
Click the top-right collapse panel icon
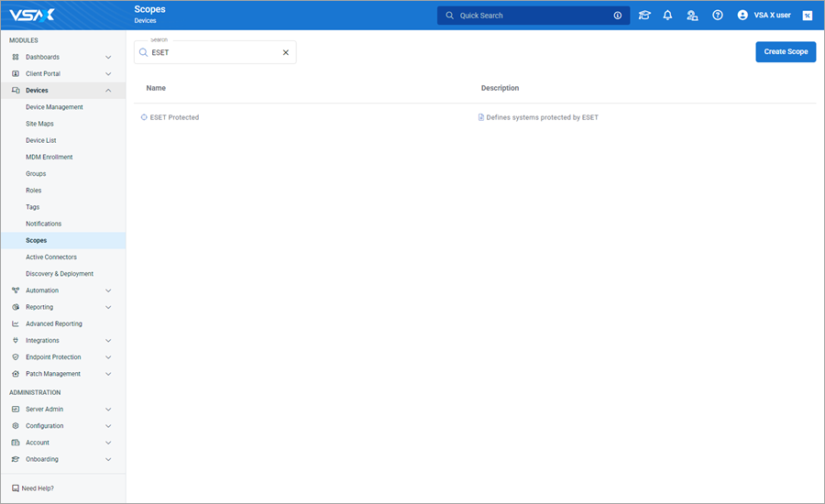point(807,16)
